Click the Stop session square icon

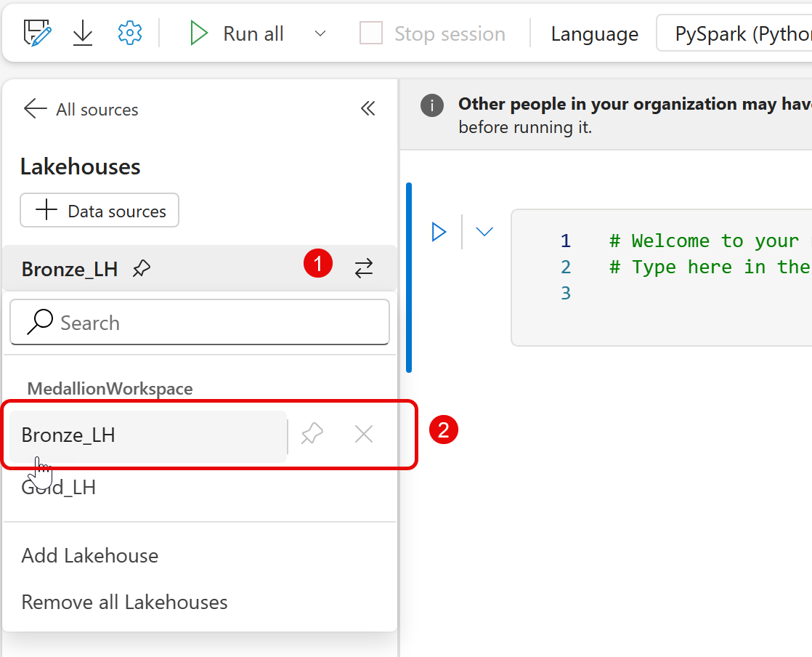371,33
